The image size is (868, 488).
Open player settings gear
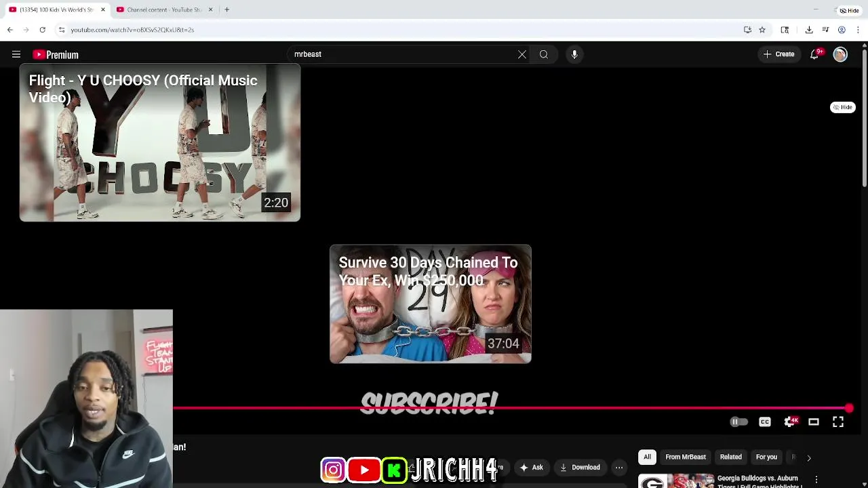tap(789, 422)
